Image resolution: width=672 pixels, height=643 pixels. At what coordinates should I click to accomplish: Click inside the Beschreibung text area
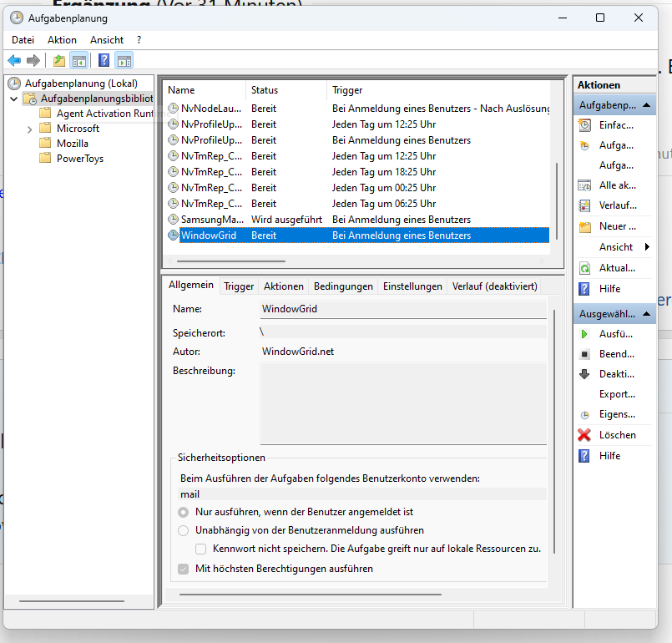click(x=403, y=403)
